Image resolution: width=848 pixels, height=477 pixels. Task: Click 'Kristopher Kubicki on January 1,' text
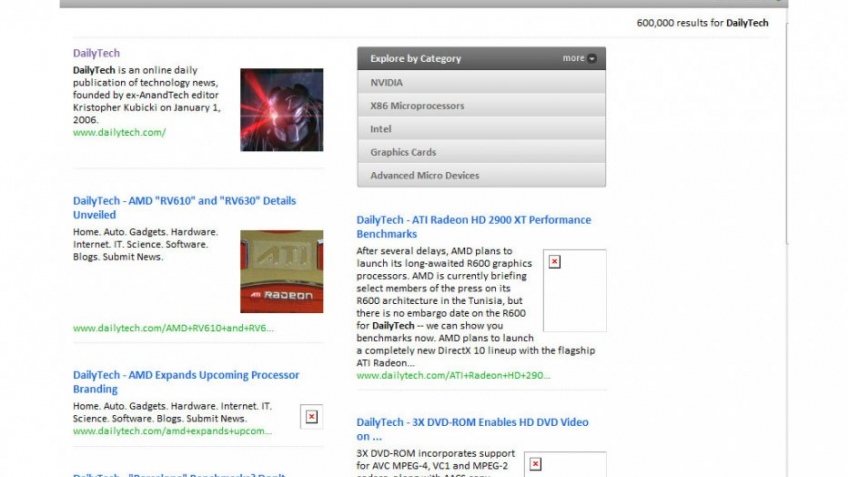coord(147,107)
